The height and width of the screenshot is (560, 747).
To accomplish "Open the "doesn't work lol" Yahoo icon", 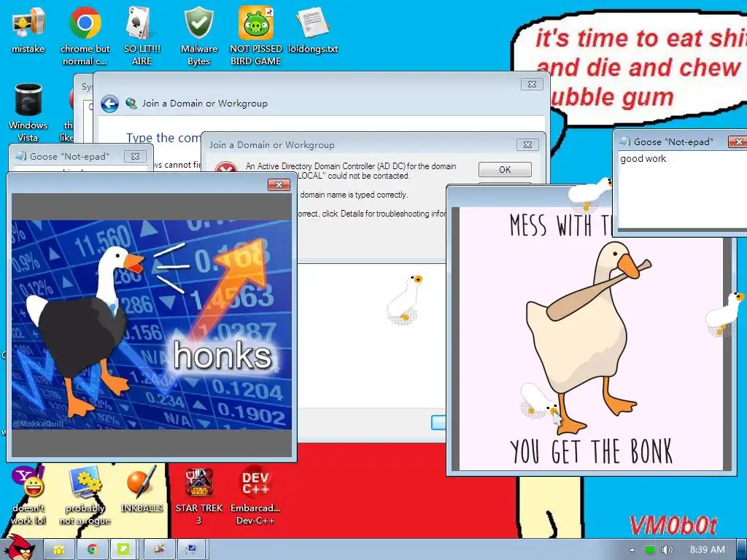I will coord(28,496).
